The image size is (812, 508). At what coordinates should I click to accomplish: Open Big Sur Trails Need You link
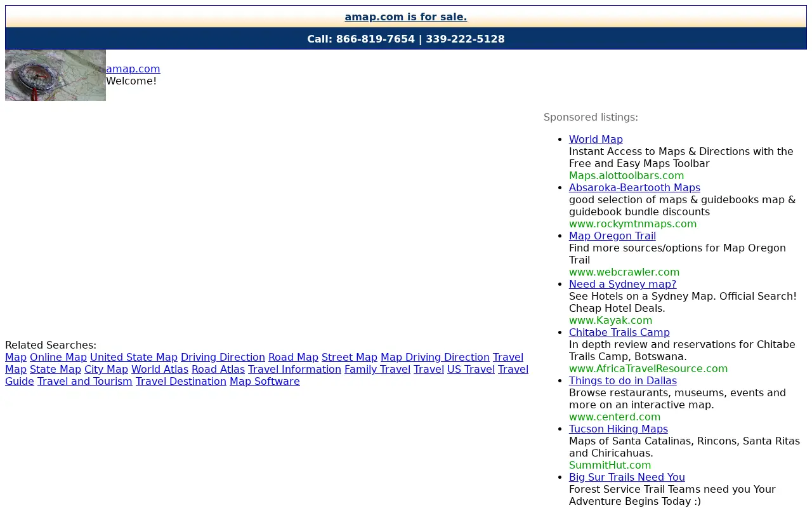pyautogui.click(x=627, y=477)
